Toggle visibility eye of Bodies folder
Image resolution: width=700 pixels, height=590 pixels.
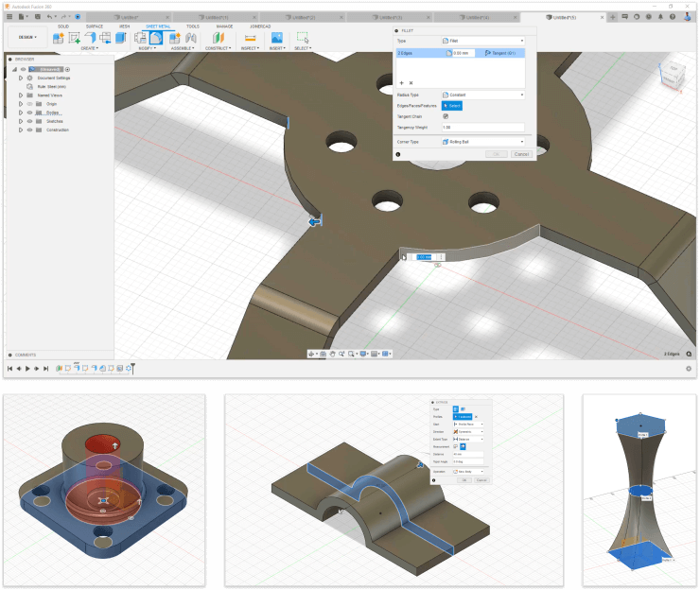(30, 113)
